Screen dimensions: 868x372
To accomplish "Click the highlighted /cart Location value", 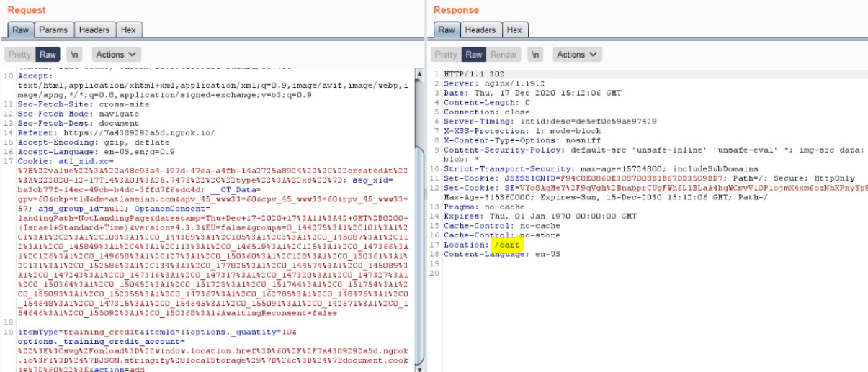I will [503, 245].
